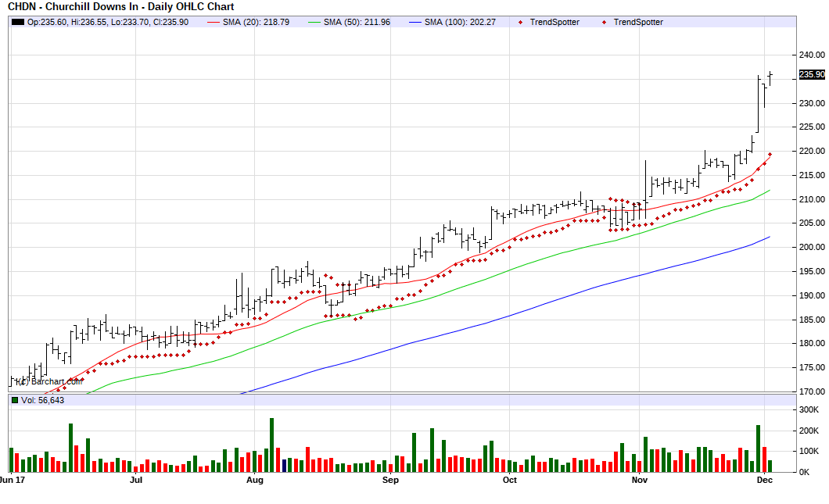Click the 200.00 price axis label

[x=812, y=247]
